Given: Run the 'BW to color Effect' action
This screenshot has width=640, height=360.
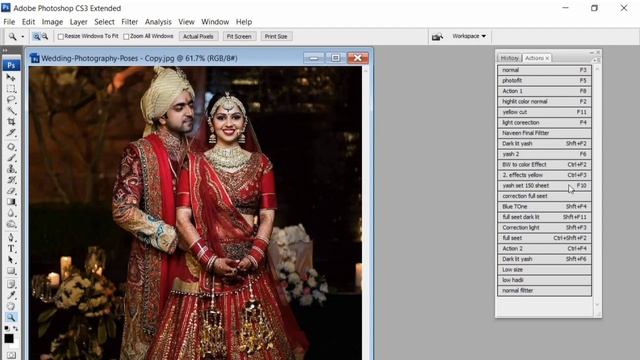Looking at the screenshot, I should 544,164.
